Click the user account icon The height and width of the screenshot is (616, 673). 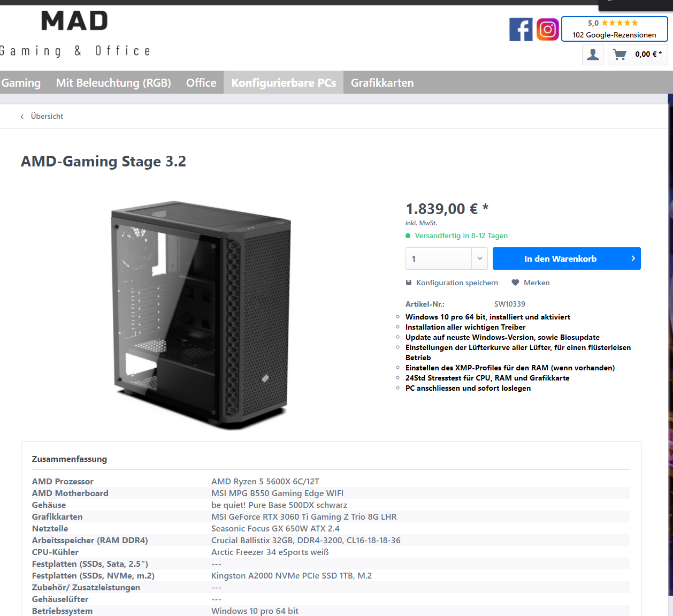click(x=593, y=55)
